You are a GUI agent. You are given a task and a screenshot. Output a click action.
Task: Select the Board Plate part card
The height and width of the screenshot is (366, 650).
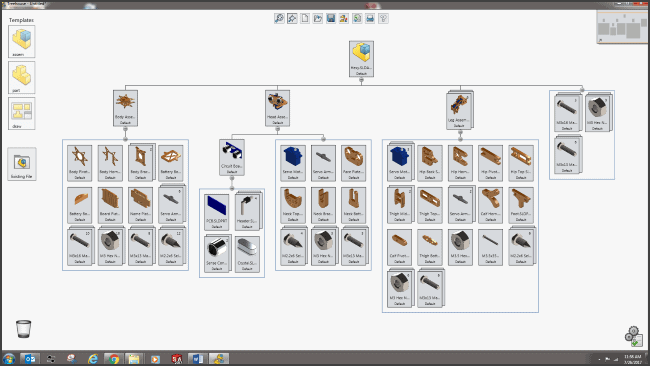(x=110, y=205)
